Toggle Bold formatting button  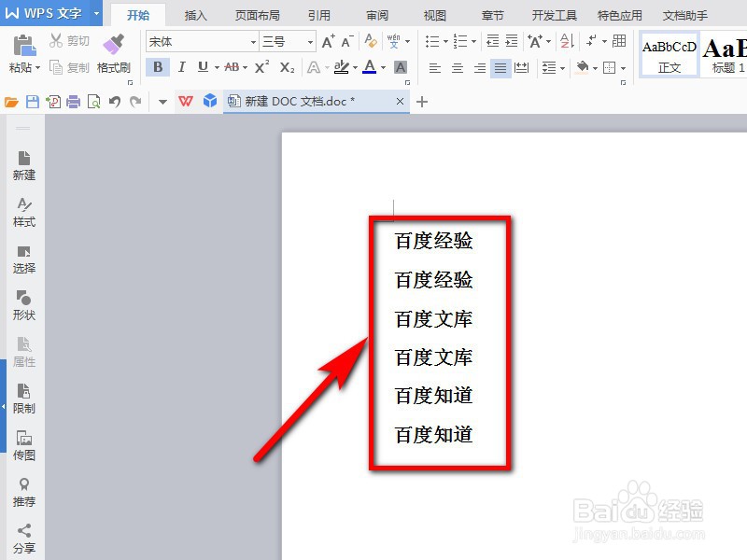[158, 67]
